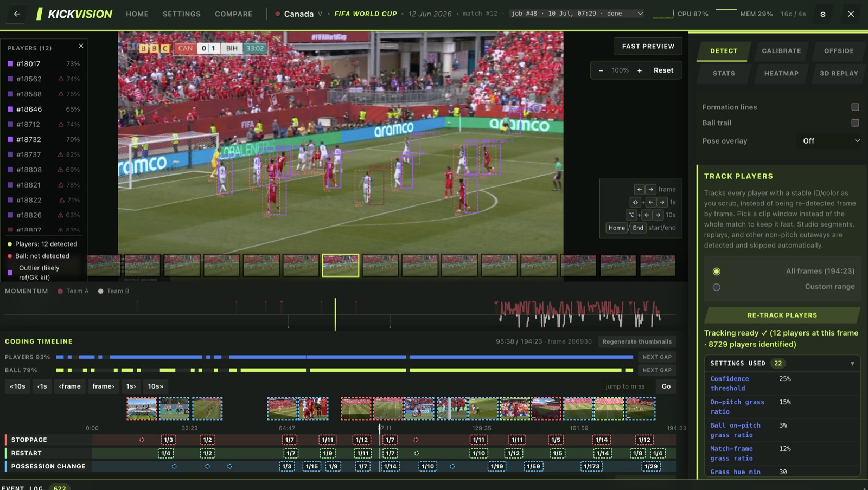Close the Players (12) panel
868x490 pixels.
coord(81,47)
